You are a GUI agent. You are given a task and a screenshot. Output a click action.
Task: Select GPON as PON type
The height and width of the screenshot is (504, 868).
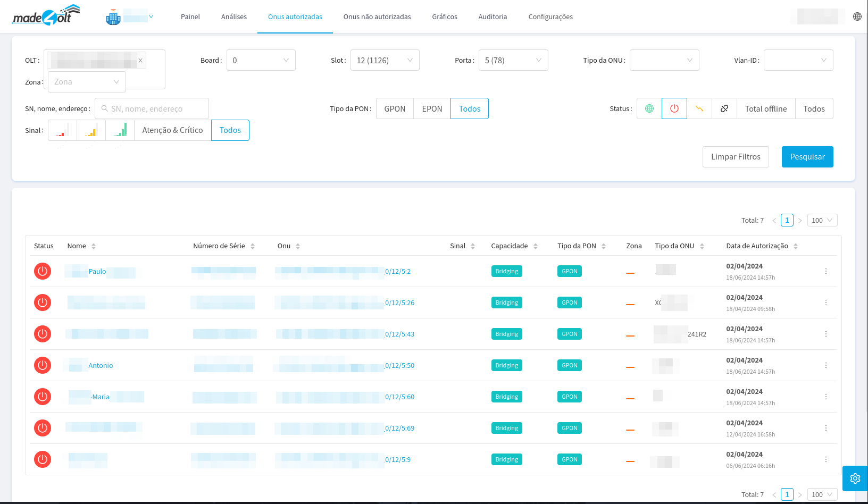[x=395, y=108]
